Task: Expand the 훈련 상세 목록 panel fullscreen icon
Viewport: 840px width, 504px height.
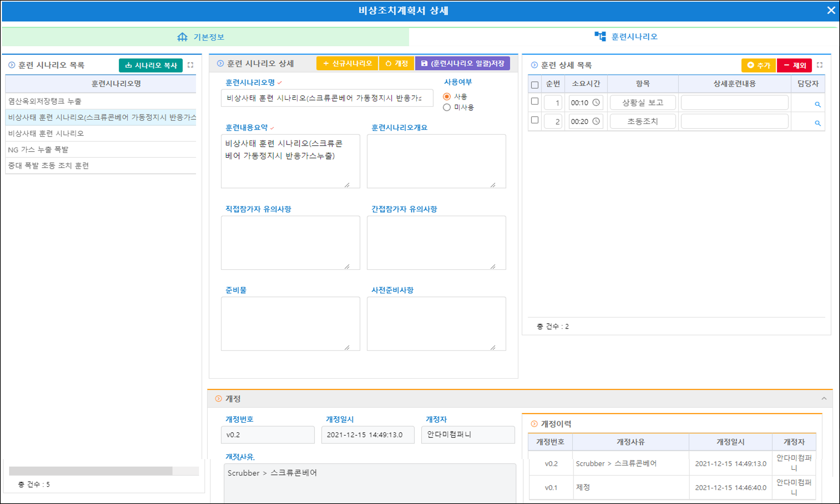Action: (x=820, y=65)
